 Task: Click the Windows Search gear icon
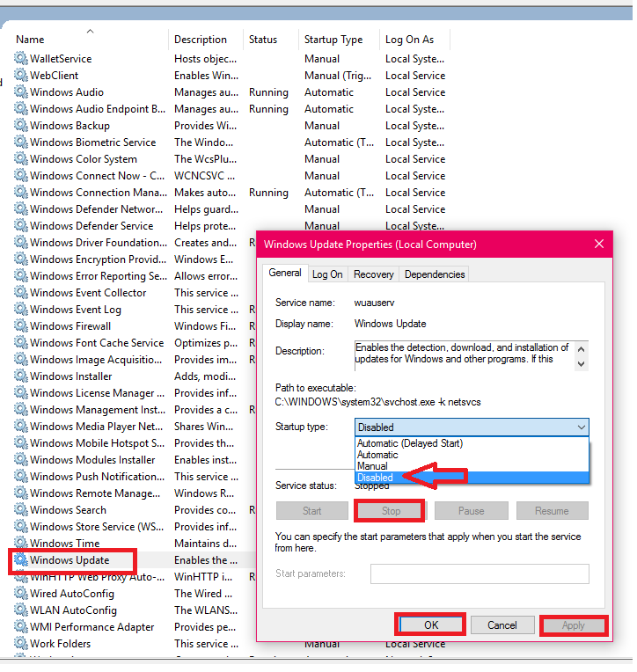[x=20, y=509]
